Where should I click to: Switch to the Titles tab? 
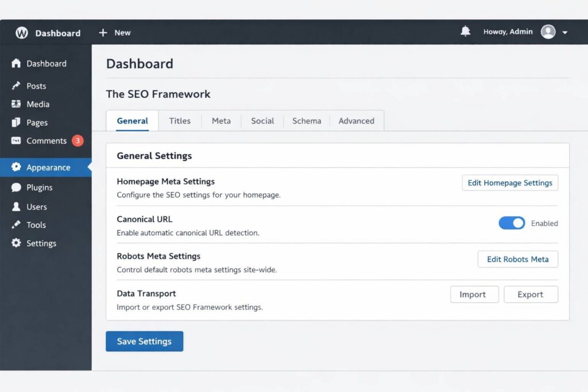[180, 121]
